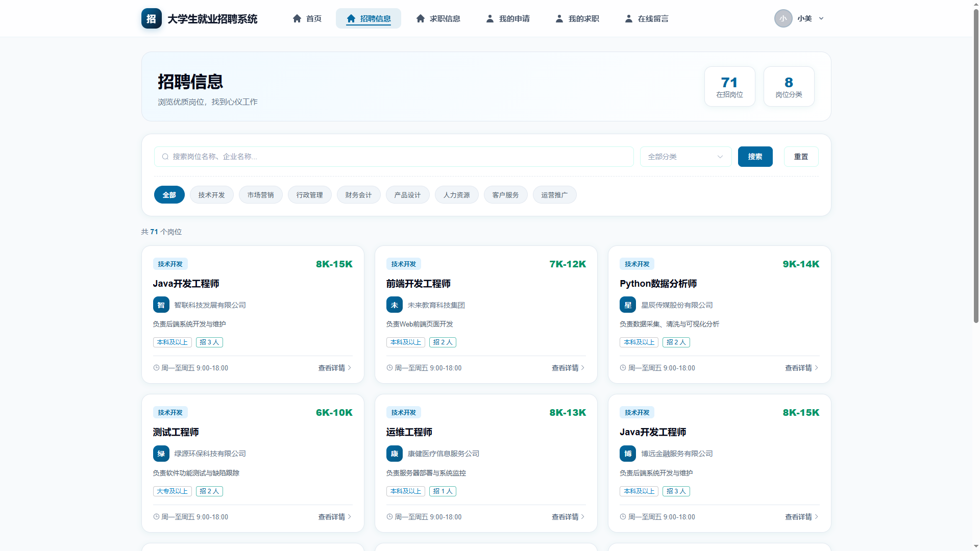This screenshot has width=980, height=551.
Task: Click the 星 icon for 星辰传媒股份有限公司
Action: tap(628, 305)
